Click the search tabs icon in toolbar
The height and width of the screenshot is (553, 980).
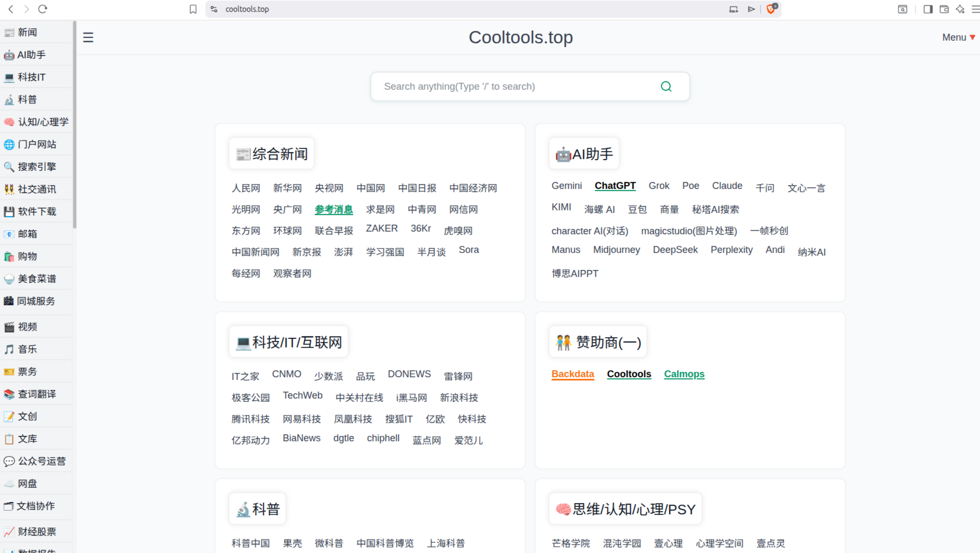903,9
